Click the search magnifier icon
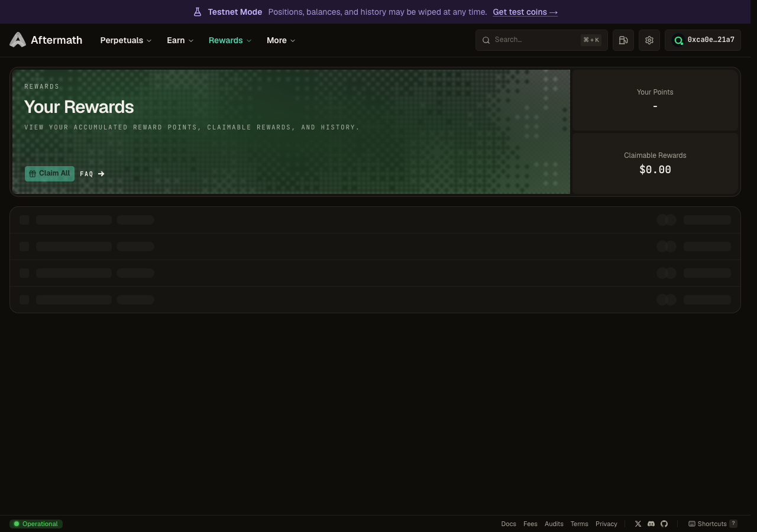 click(x=486, y=40)
